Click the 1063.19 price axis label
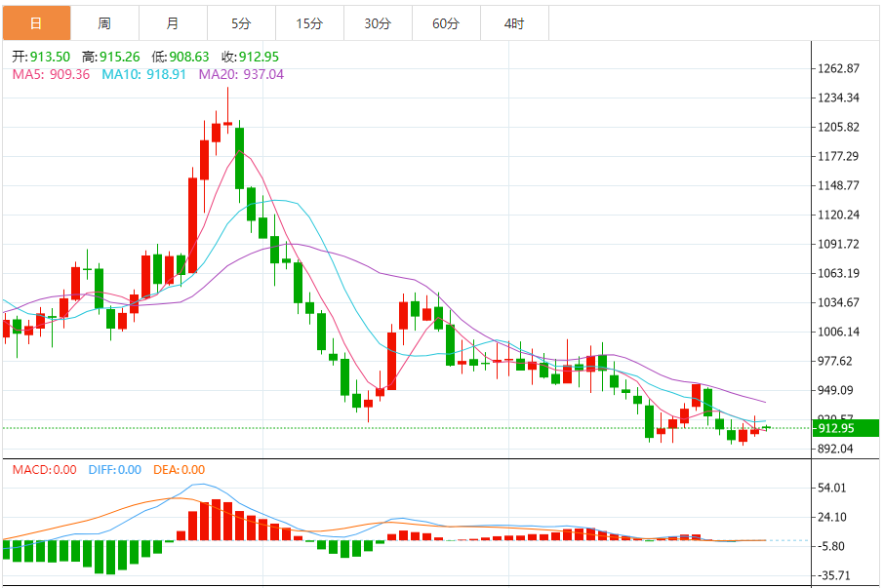 (839, 274)
